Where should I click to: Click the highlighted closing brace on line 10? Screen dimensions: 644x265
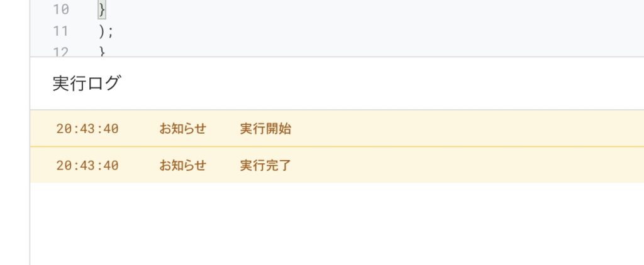click(x=102, y=10)
